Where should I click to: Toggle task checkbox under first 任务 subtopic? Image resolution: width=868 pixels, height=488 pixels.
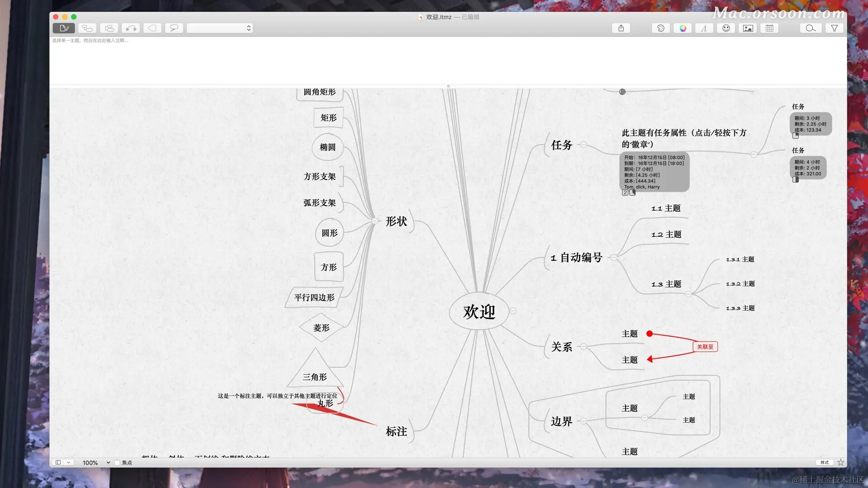pyautogui.click(x=796, y=136)
